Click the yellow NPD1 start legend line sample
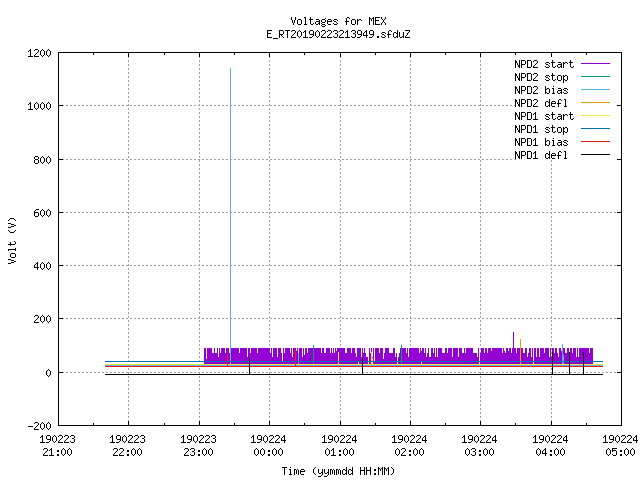The image size is (640, 480). pyautogui.click(x=596, y=116)
